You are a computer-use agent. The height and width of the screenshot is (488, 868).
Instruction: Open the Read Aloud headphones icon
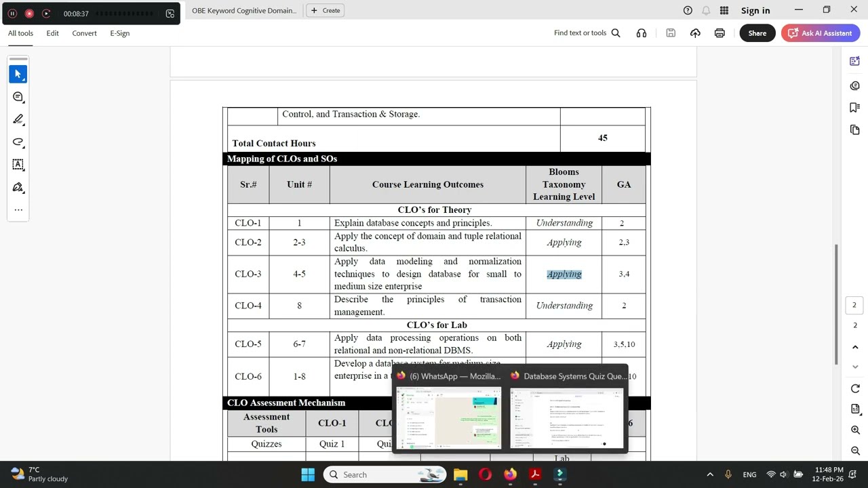[642, 33]
